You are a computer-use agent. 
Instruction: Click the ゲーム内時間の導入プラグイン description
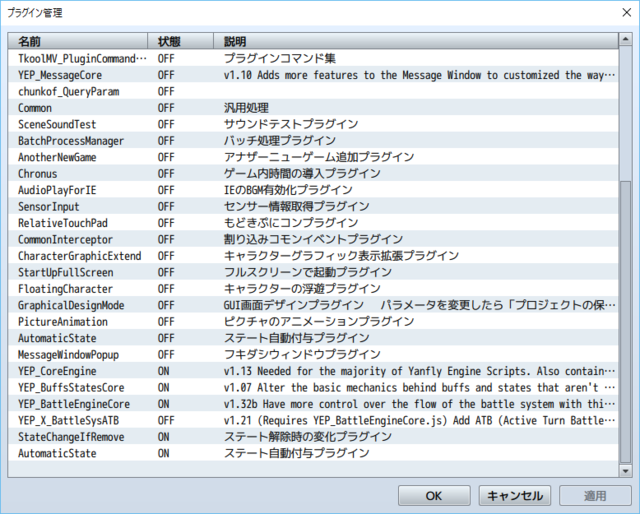pos(302,174)
